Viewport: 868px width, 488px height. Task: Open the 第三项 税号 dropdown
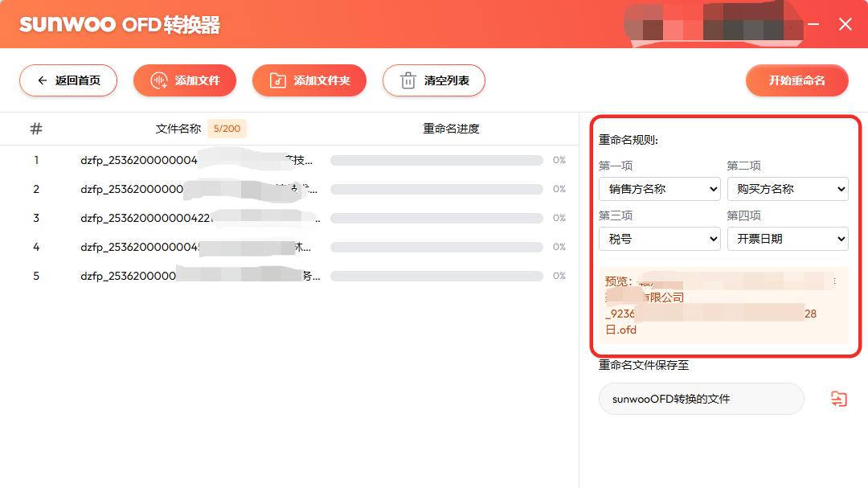[x=659, y=239]
